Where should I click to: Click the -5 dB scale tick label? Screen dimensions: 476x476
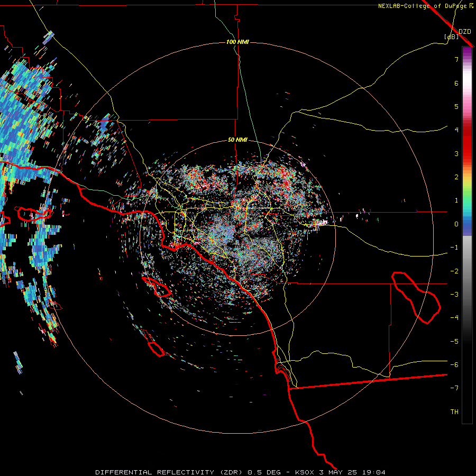click(454, 342)
